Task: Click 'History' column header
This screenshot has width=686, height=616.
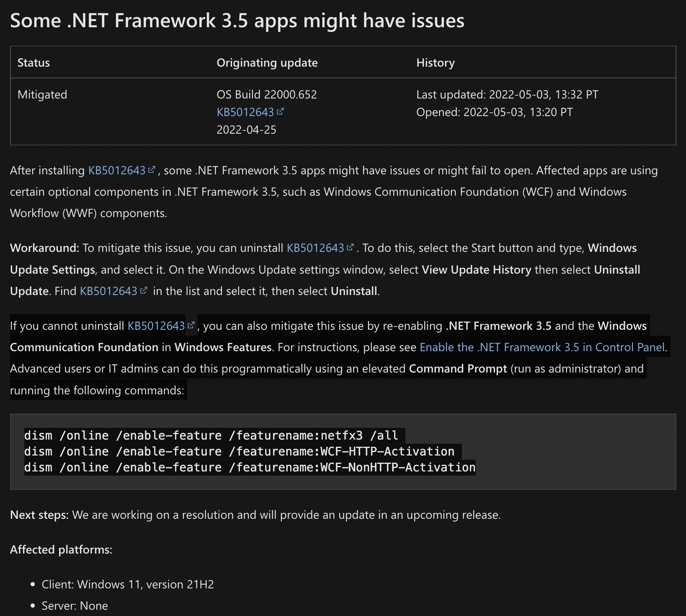Action: coord(435,63)
